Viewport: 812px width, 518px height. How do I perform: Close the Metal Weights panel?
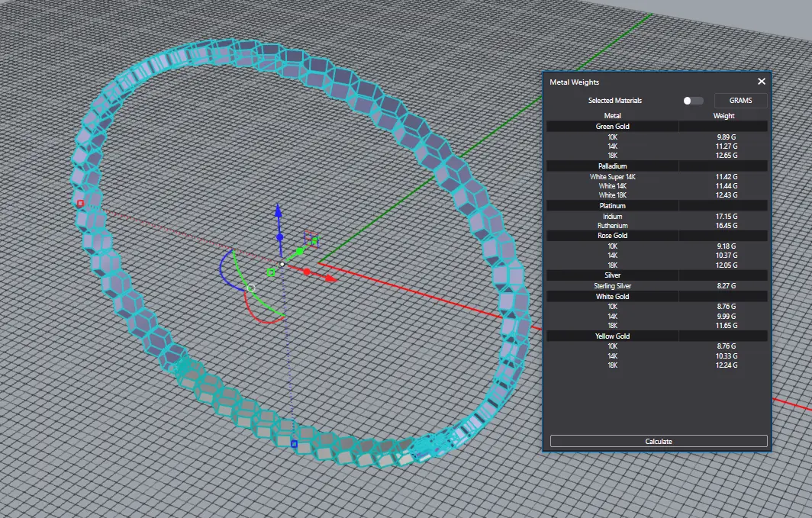click(762, 81)
